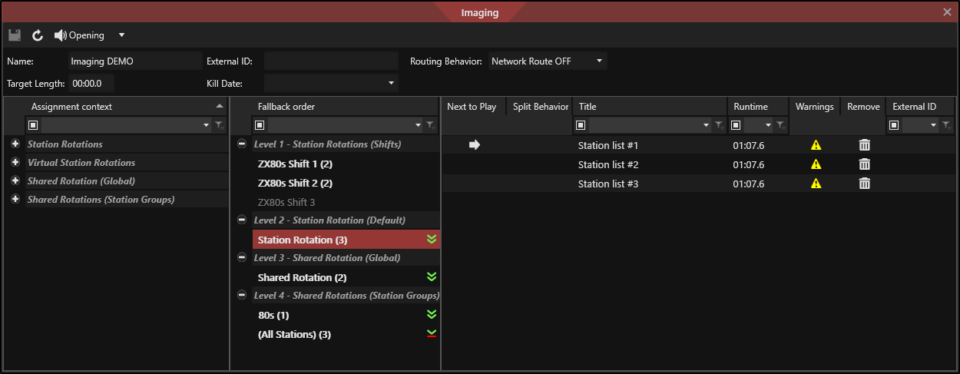Image resolution: width=960 pixels, height=374 pixels.
Task: Expand Virtual Station Rotations node
Action: [x=15, y=163]
